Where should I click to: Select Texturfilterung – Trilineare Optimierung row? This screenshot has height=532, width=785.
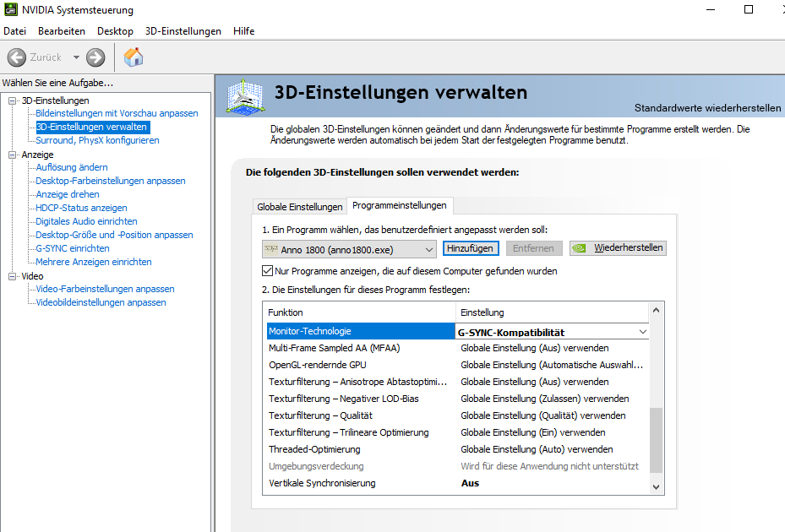click(x=458, y=432)
